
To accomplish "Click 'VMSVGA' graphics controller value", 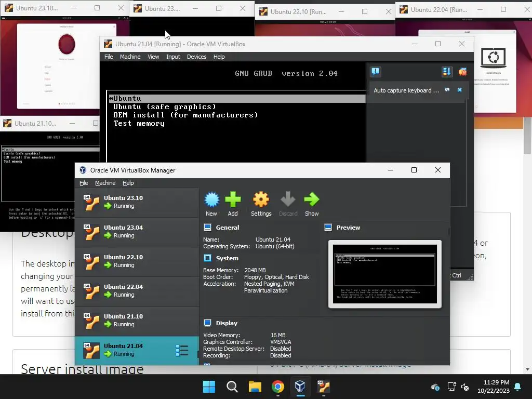I will [281, 342].
